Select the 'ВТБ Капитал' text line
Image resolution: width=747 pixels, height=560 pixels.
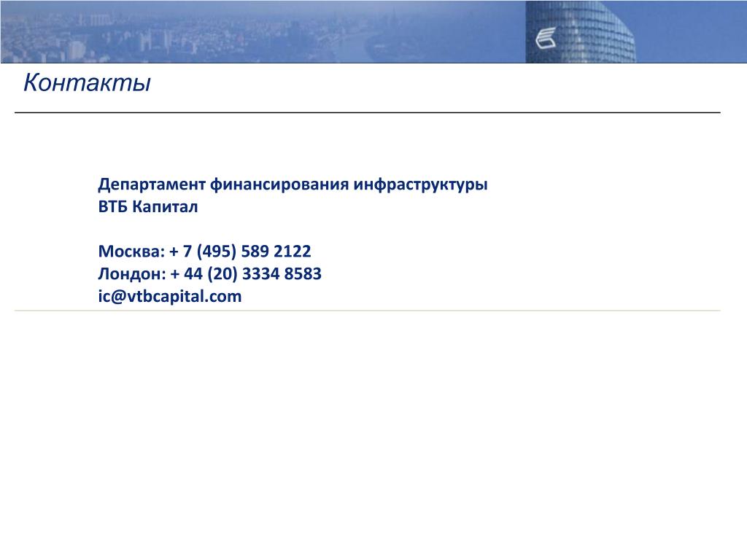tap(147, 206)
